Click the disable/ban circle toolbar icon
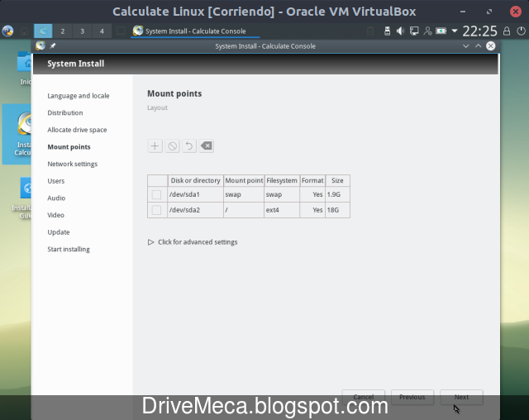529x420 pixels. (x=172, y=146)
